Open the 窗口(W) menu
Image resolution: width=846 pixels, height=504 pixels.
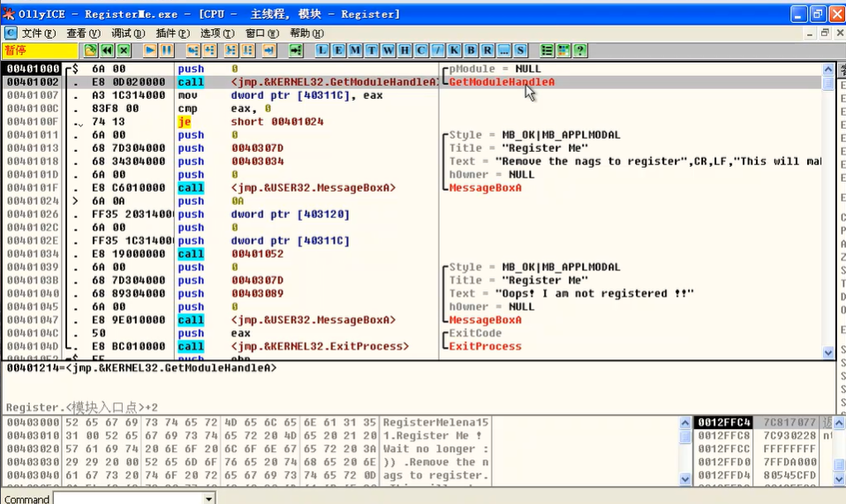coord(262,34)
